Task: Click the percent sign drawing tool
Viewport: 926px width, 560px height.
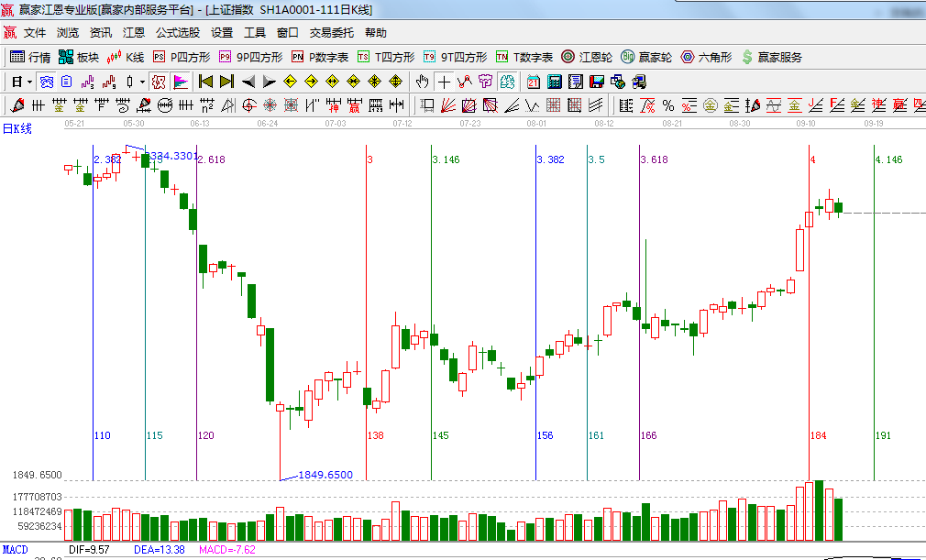Action: [668, 105]
